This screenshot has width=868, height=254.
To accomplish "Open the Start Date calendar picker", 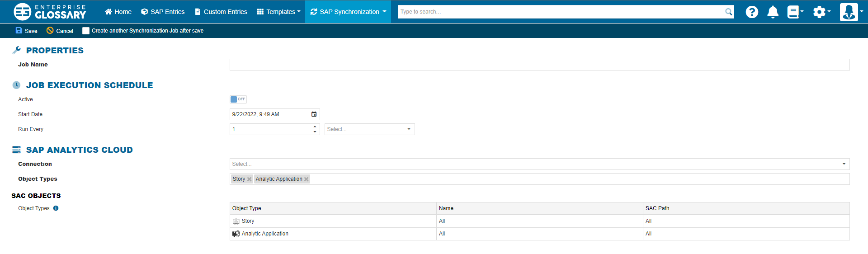I will 314,114.
